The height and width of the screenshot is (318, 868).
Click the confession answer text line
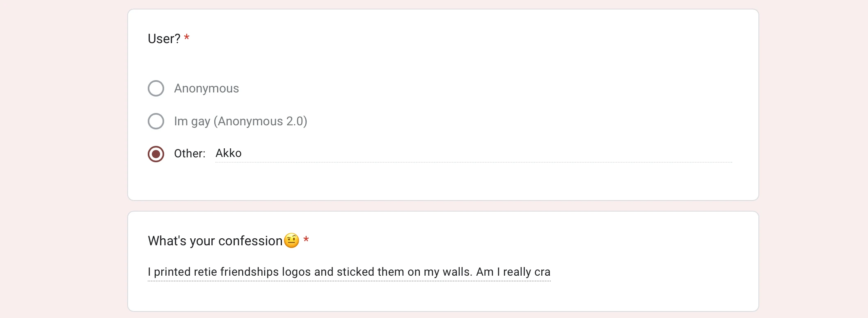349,272
